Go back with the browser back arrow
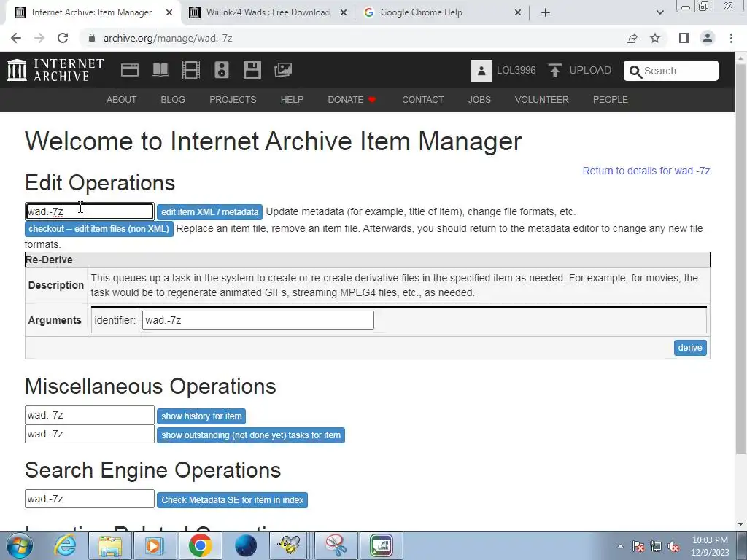747x560 pixels. point(16,38)
